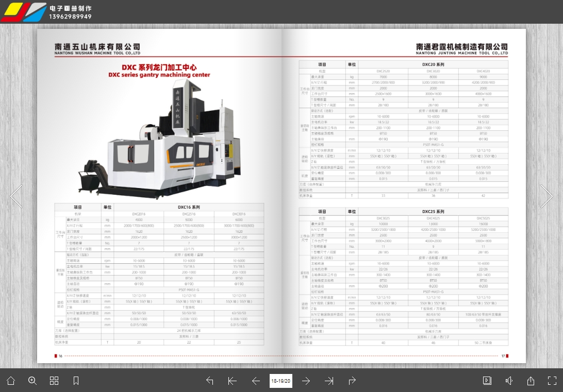Click the 南通五山机床有限公司 company title
563x392 pixels.
97,47
